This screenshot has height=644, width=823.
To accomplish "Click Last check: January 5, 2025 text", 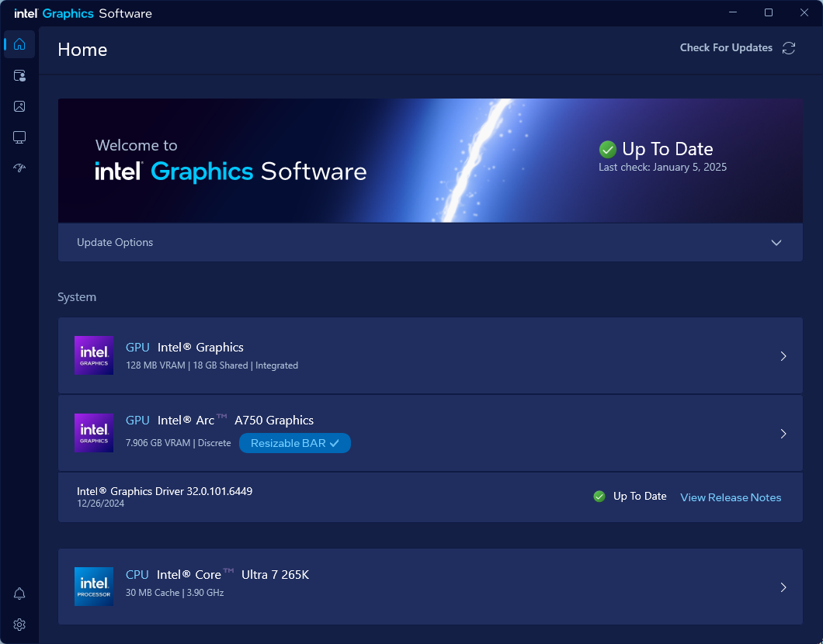I will point(662,168).
